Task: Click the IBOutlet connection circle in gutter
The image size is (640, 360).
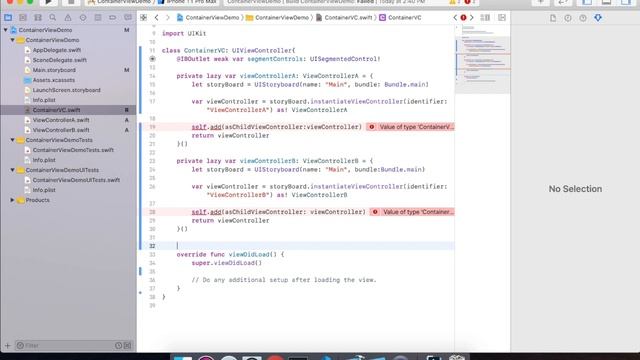Action: 152,59
